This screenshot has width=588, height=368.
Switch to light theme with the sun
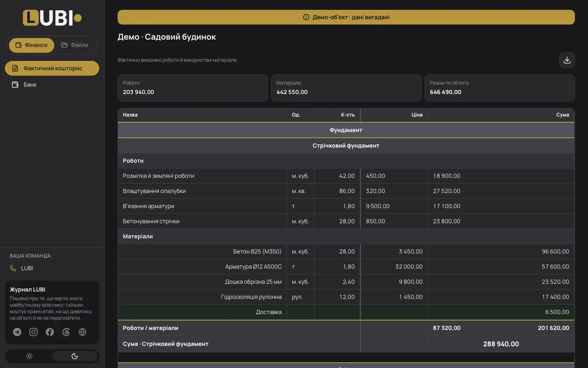pos(29,356)
